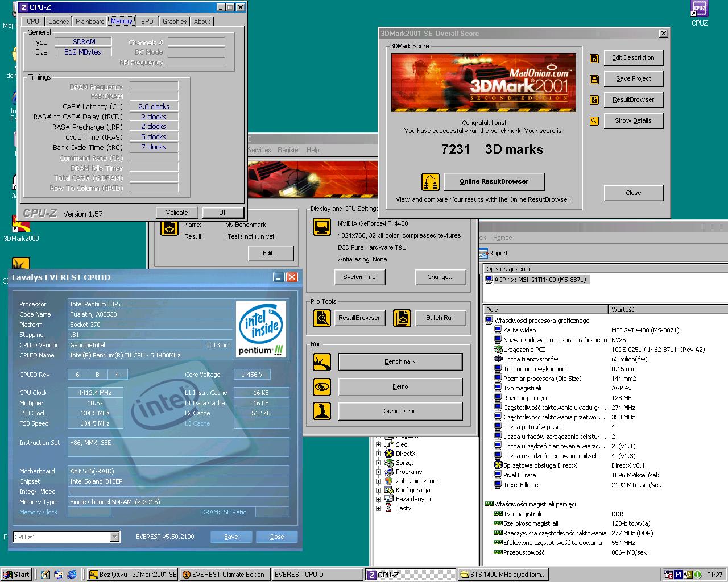Open the CPUZ desktop shortcut icon

coord(699,9)
